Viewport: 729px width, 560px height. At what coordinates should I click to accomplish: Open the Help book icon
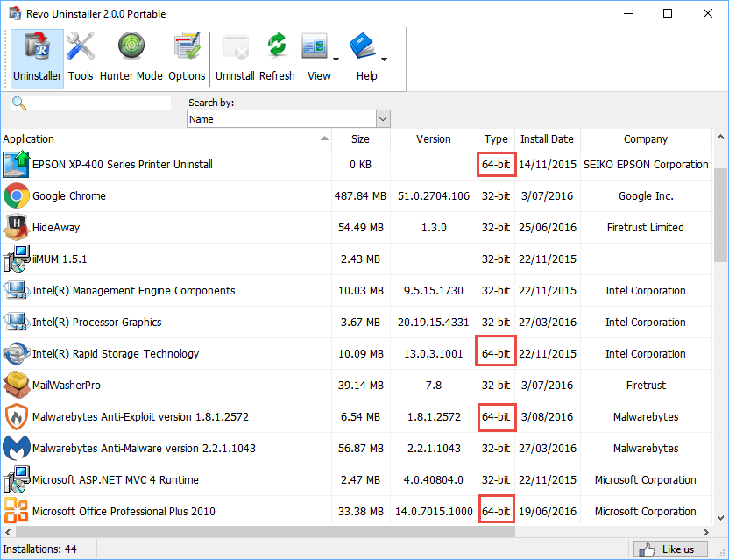tap(363, 46)
